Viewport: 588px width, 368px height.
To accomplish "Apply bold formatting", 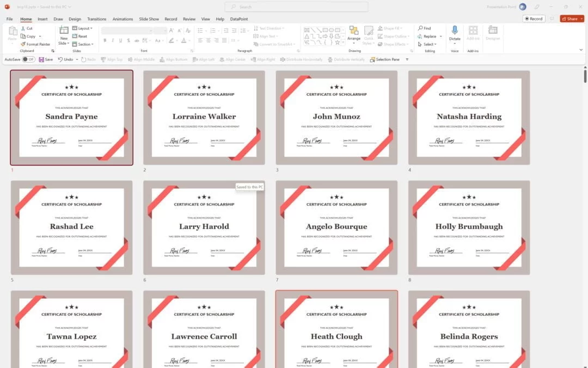I will [x=105, y=40].
